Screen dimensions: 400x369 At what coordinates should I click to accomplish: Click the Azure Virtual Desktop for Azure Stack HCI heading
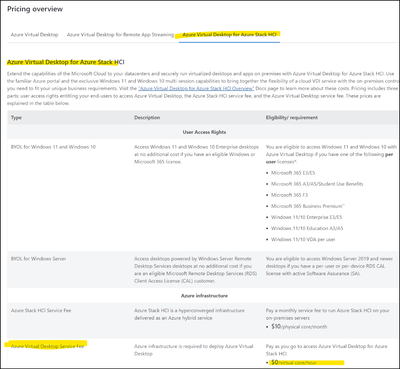pyautogui.click(x=66, y=62)
